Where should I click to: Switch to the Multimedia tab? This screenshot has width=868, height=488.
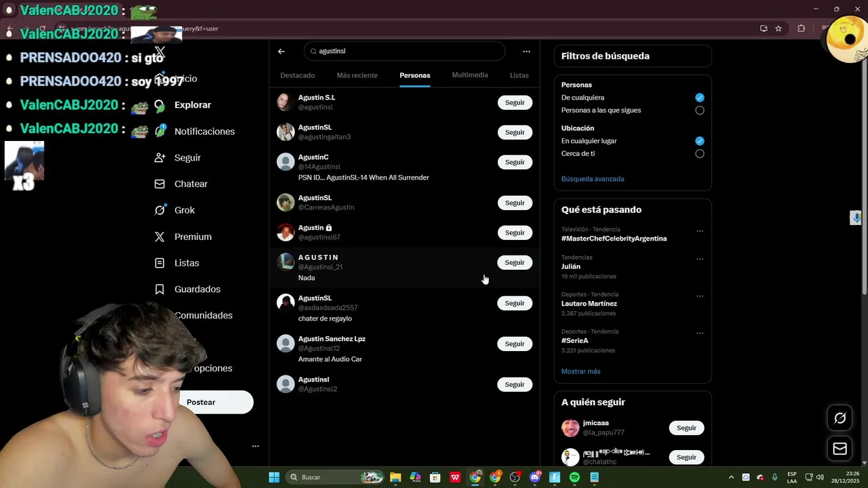click(470, 75)
